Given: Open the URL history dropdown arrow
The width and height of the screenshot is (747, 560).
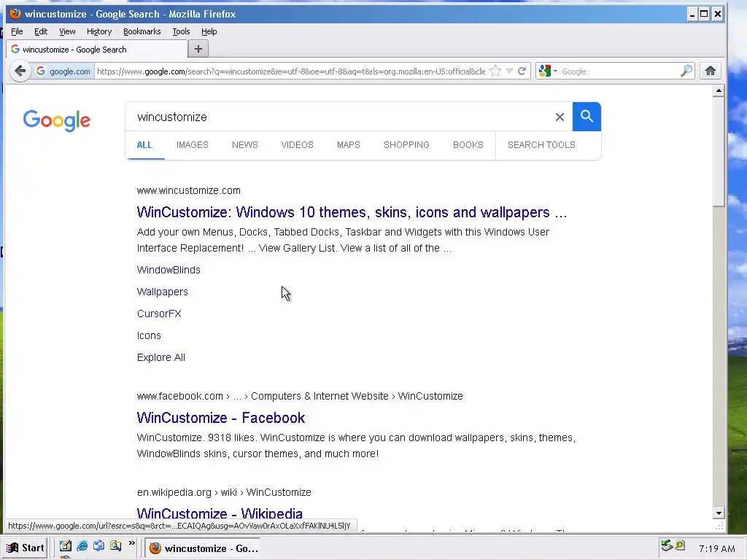Looking at the screenshot, I should click(509, 71).
